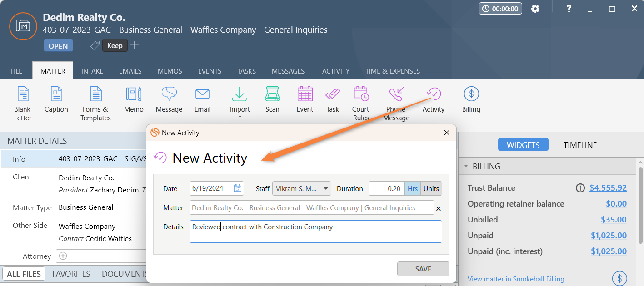Click the Details text box
Image resolution: width=644 pixels, height=286 pixels.
316,232
